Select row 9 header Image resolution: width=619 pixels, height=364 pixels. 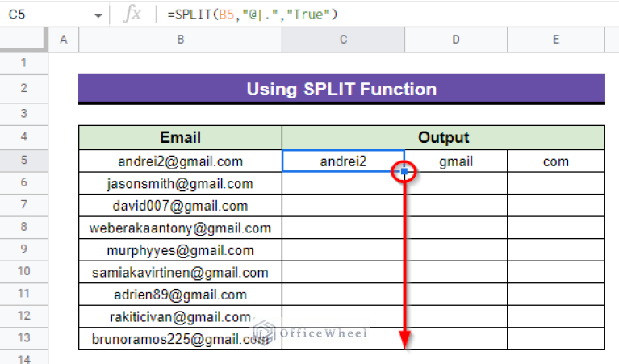click(23, 250)
